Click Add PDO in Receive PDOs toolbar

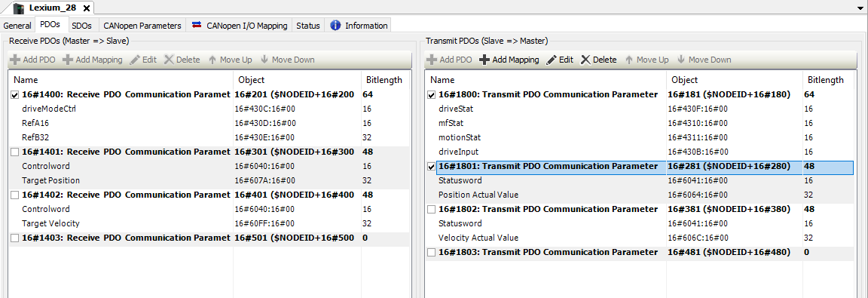pos(33,60)
